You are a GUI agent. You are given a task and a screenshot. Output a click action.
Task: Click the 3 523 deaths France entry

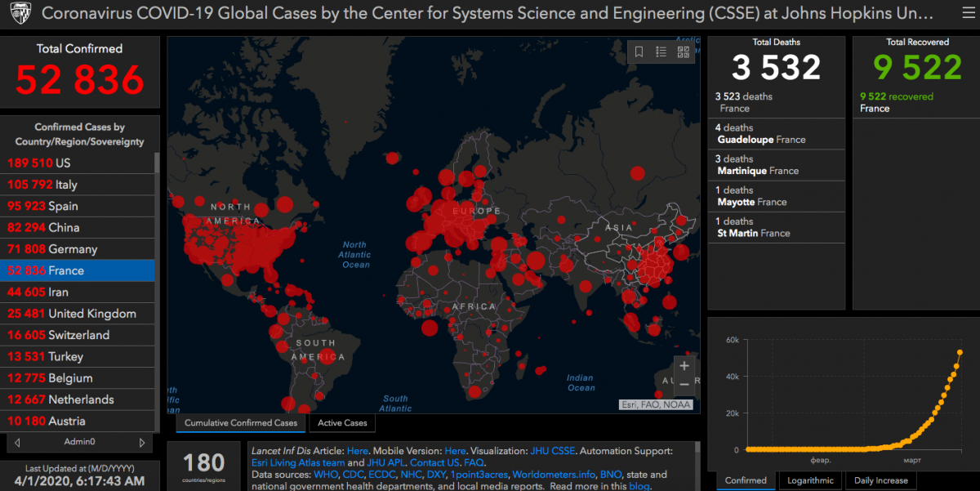(x=776, y=102)
